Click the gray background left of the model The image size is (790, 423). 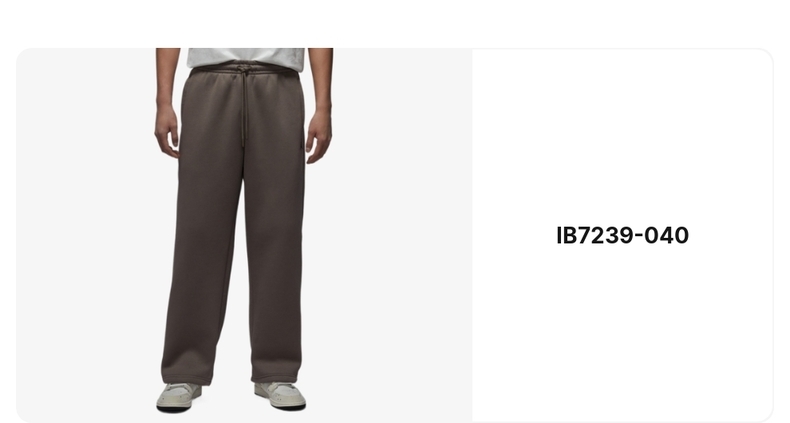pos(86,235)
